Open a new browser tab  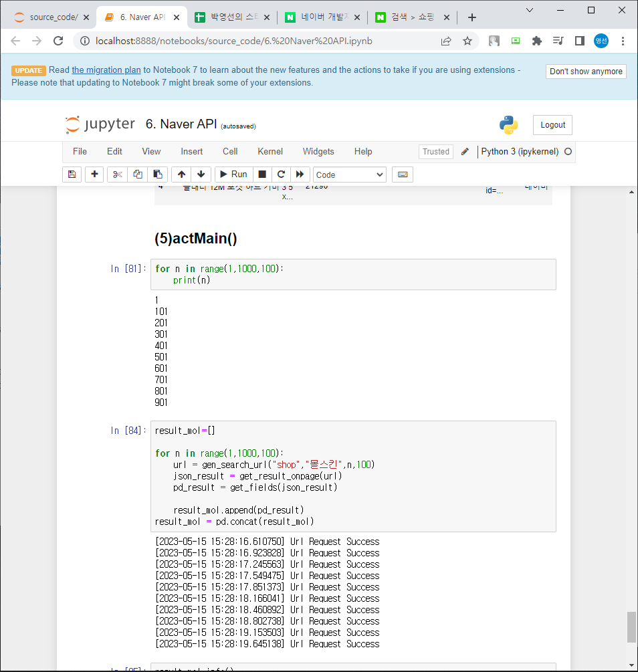(472, 17)
